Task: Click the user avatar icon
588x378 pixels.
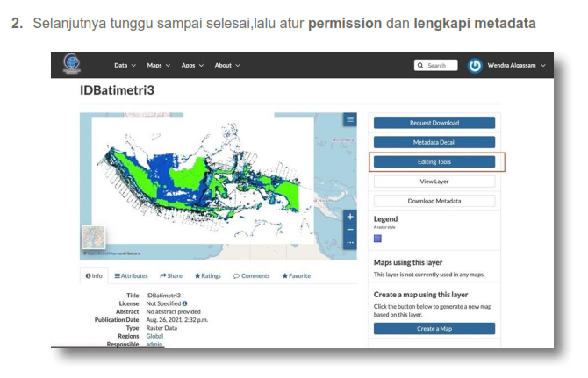Action: click(475, 66)
